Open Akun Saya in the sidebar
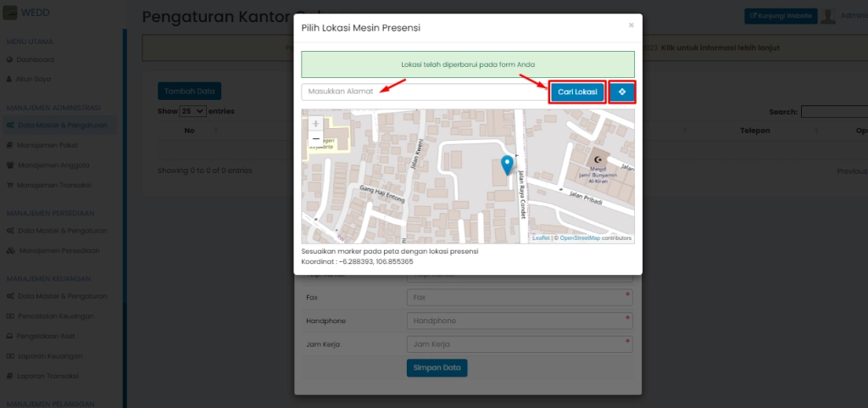The width and height of the screenshot is (868, 408). pos(34,79)
